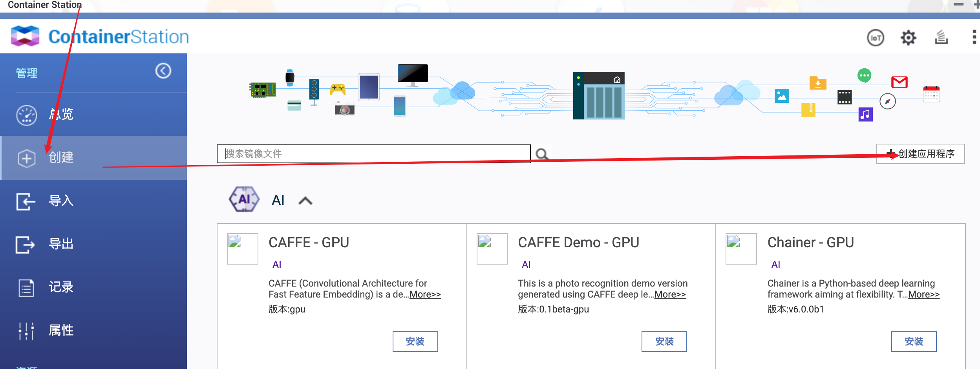The width and height of the screenshot is (980, 369).
Task: Open More>> link for CAFFE Demo - GPU
Action: click(x=670, y=294)
